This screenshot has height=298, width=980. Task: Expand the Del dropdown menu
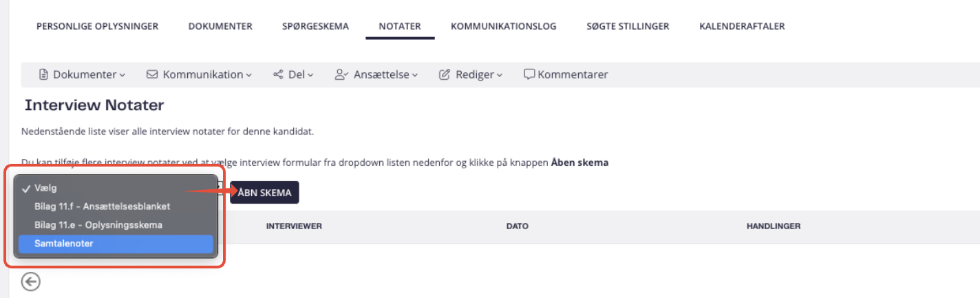pyautogui.click(x=293, y=74)
